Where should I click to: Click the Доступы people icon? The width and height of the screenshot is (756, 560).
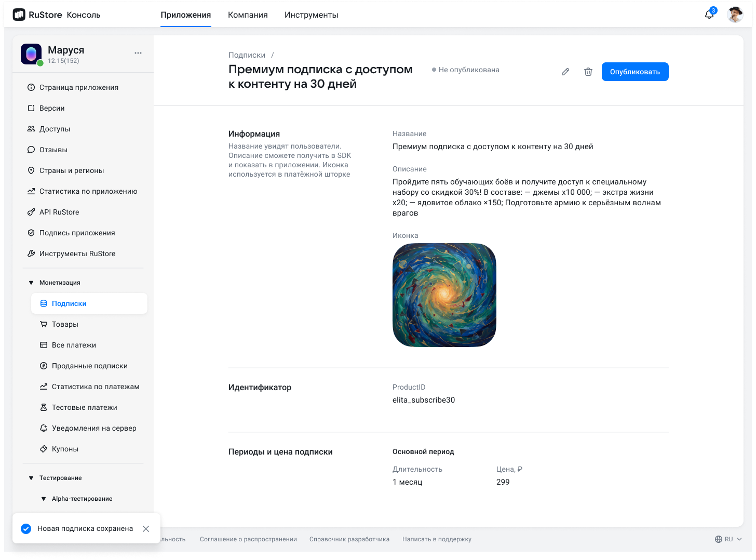pos(31,129)
